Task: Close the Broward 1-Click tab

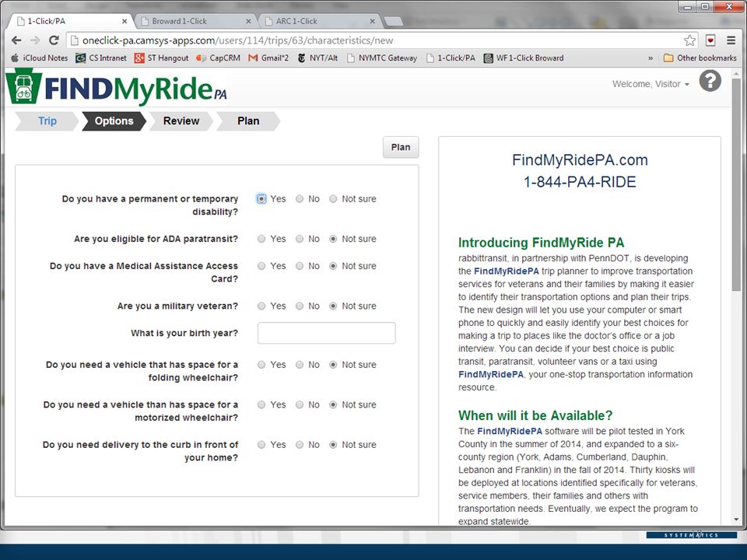Action: coord(248,22)
